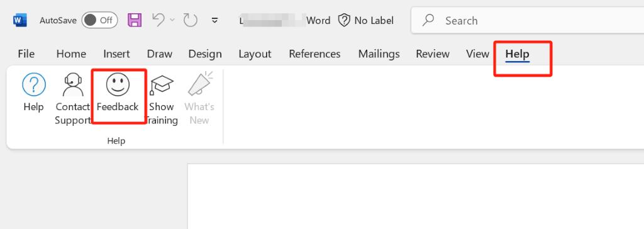
Task: Switch to the Insert tab
Action: [x=116, y=54]
